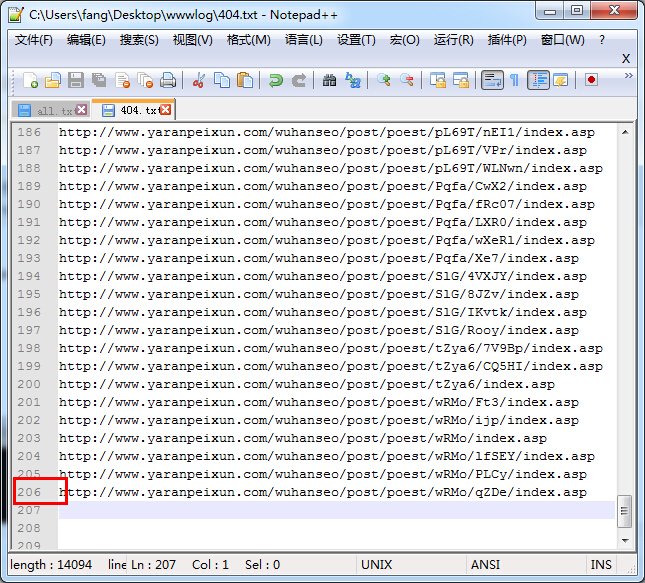Open the 文件(F) menu
This screenshot has height=583, width=645.
[34, 40]
